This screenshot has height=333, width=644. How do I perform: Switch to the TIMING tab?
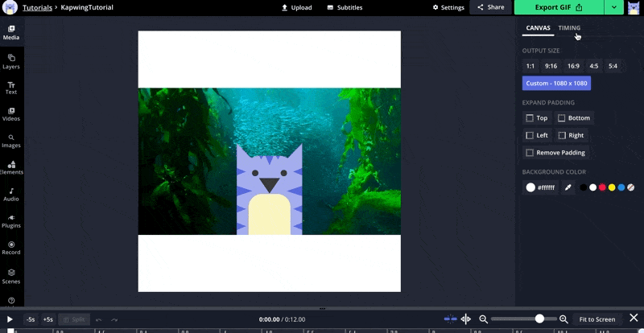pyautogui.click(x=569, y=28)
